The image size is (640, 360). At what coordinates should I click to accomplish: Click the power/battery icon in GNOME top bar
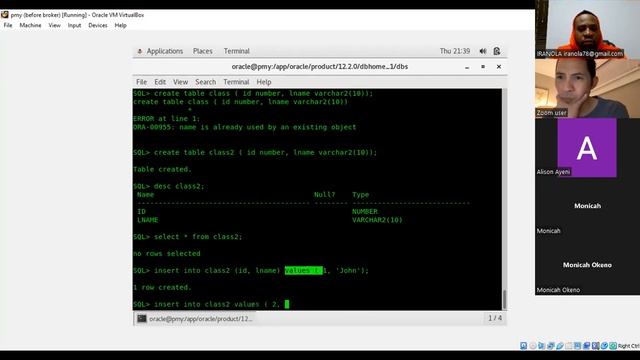497,51
